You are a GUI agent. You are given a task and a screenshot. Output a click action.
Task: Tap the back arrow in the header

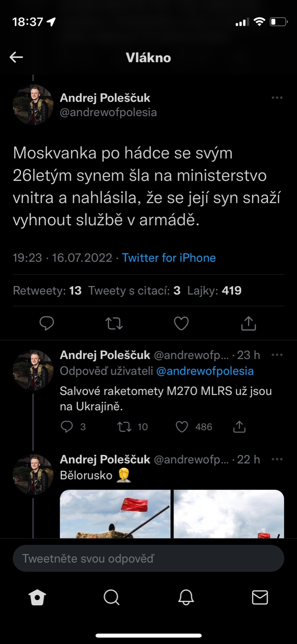click(16, 57)
